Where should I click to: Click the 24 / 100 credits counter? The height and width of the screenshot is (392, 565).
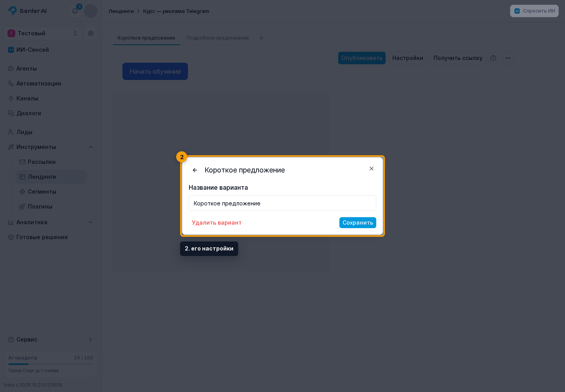click(84, 358)
